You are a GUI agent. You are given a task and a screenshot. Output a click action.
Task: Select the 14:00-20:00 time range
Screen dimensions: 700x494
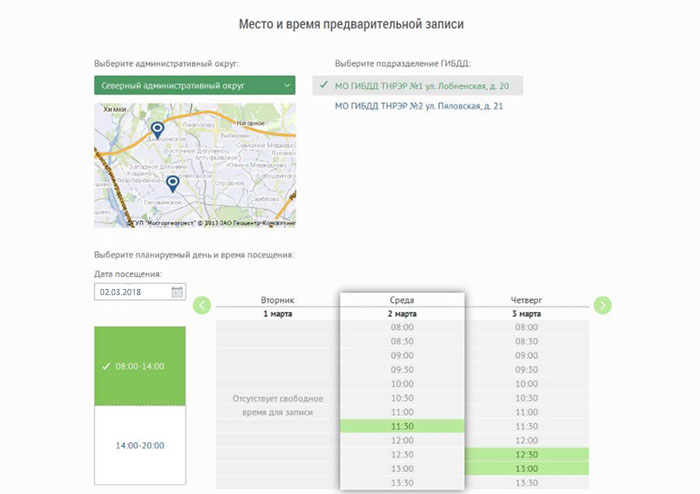click(x=140, y=445)
